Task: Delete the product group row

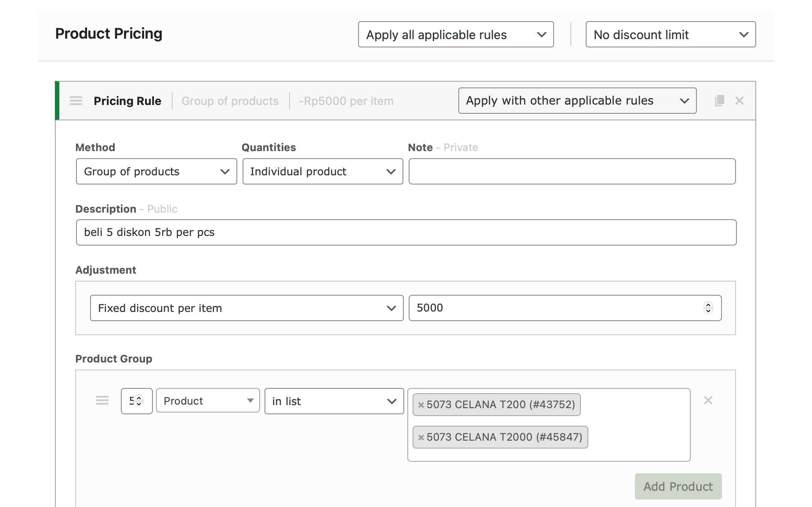Action: click(x=708, y=400)
